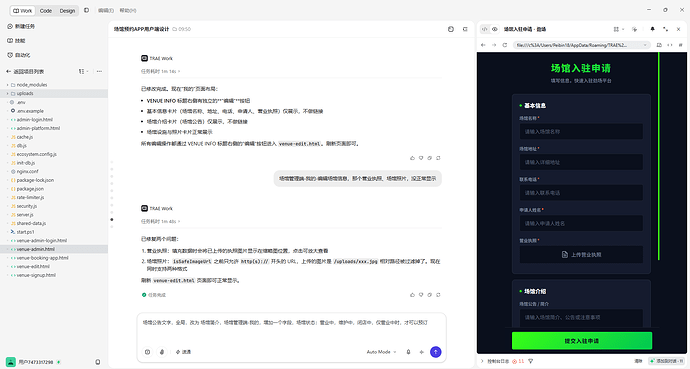Open the file tree view options dropdown
Screen dimensions: 690x369
[83, 71]
